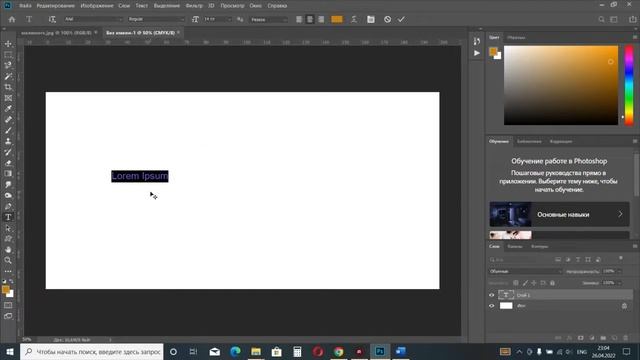Image resolution: width=640 pixels, height=360 pixels.
Task: Open font size dropdown
Action: (229, 19)
